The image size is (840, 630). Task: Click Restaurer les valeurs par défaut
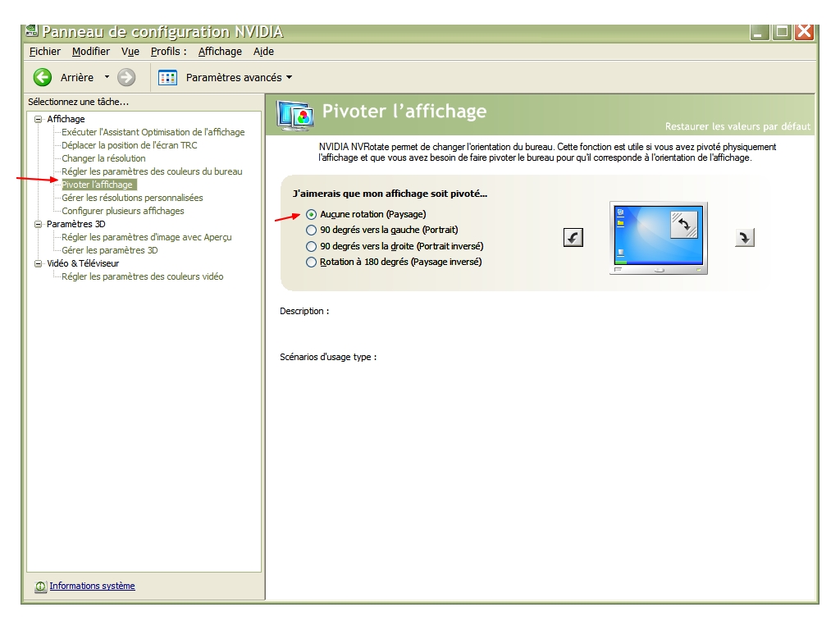click(x=737, y=126)
